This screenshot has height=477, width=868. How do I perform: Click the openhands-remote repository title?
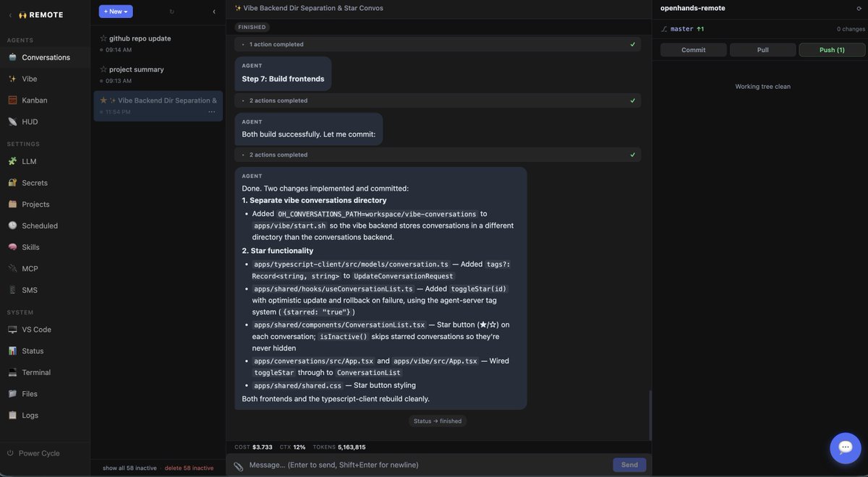tap(692, 8)
